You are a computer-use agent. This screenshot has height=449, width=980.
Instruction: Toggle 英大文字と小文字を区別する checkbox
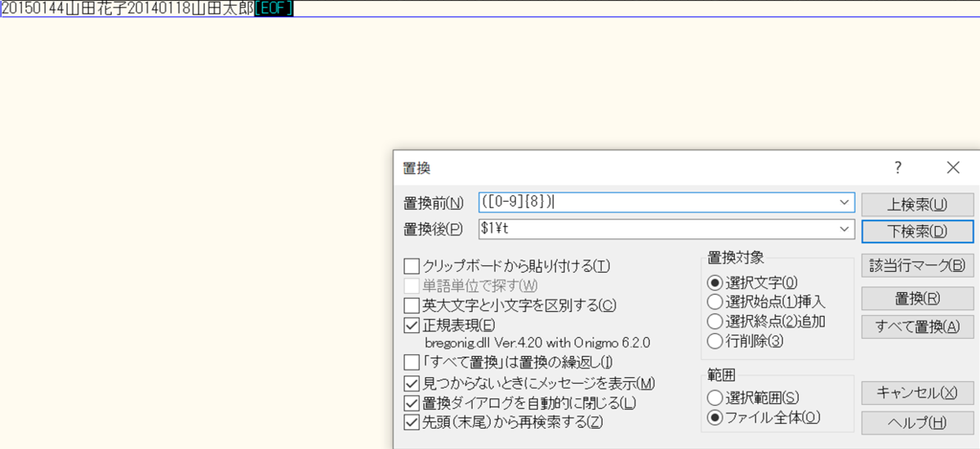[412, 305]
